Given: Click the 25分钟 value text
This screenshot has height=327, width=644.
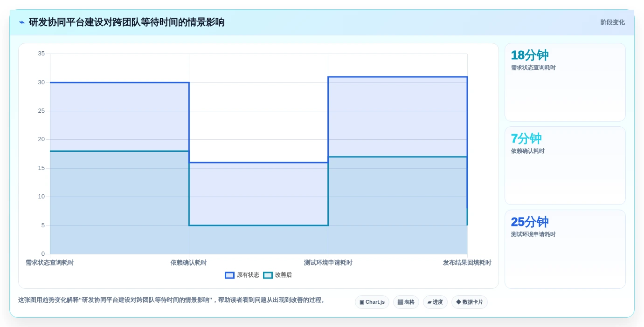Looking at the screenshot, I should tap(530, 222).
